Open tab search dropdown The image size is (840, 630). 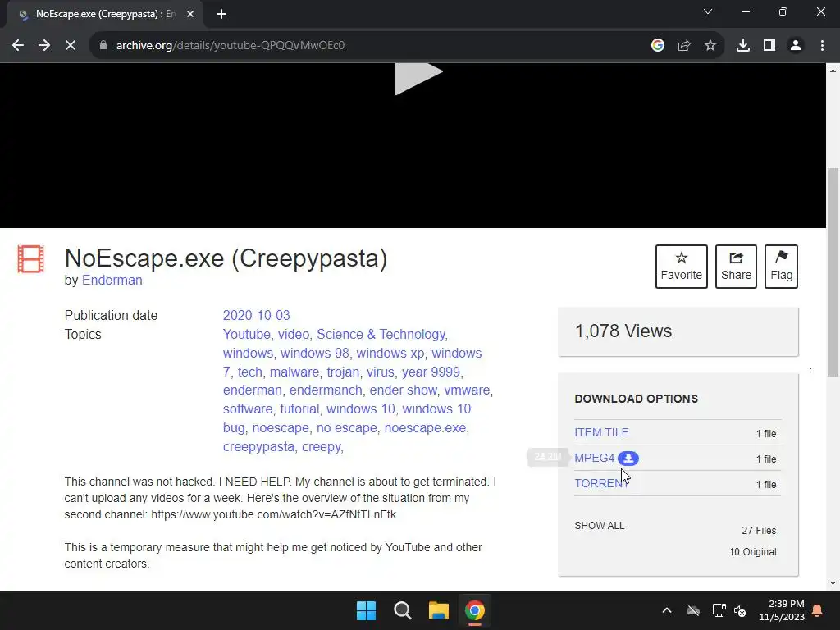click(708, 11)
